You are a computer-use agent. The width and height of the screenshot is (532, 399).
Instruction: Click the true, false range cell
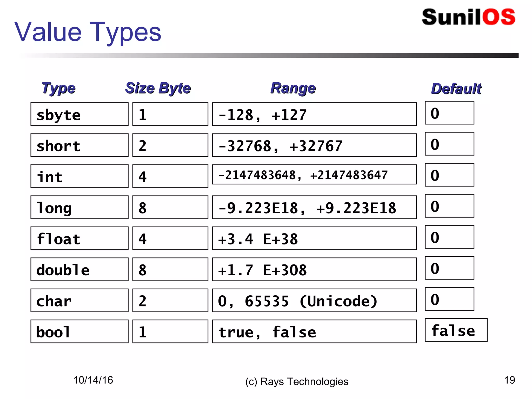point(314,331)
